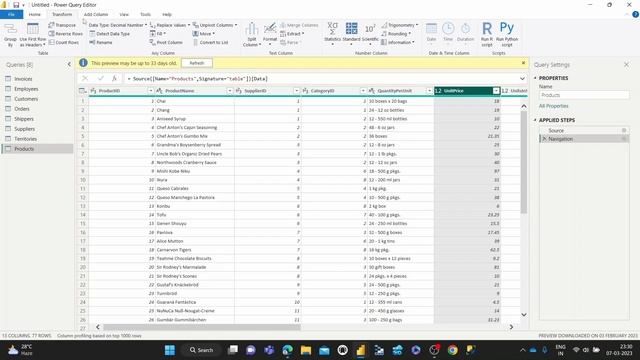The width and height of the screenshot is (640, 360).
Task: Click the table menu icon beside ProductID
Action: [82, 91]
